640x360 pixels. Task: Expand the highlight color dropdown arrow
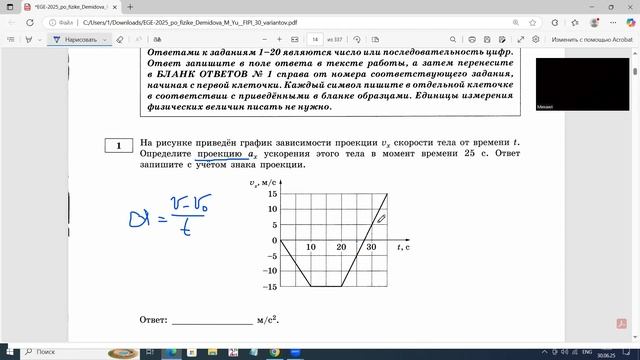[x=40, y=40]
